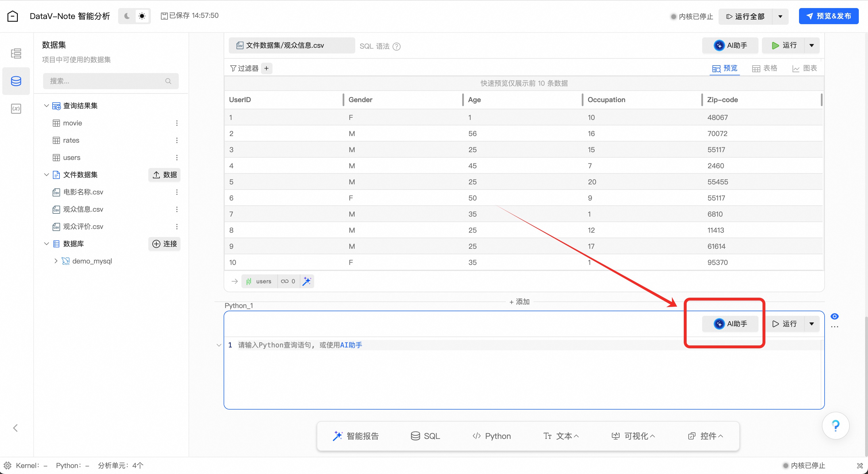
Task: Switch to dark mode
Action: click(127, 16)
